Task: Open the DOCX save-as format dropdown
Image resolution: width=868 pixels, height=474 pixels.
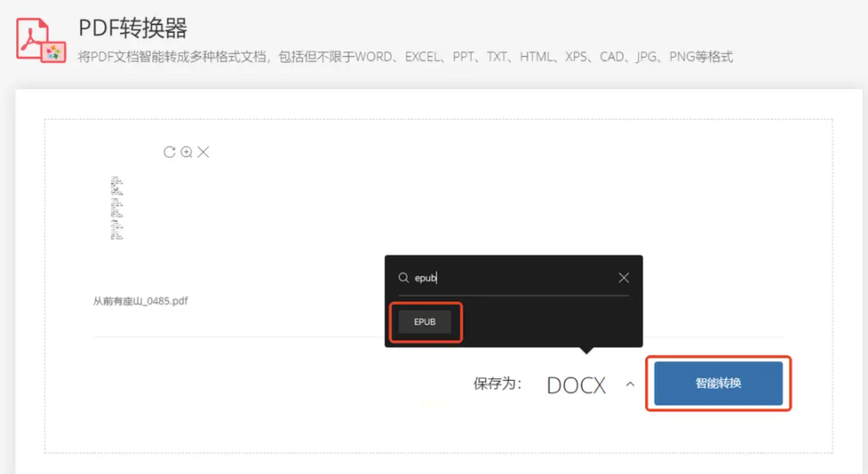Action: pyautogui.click(x=576, y=385)
